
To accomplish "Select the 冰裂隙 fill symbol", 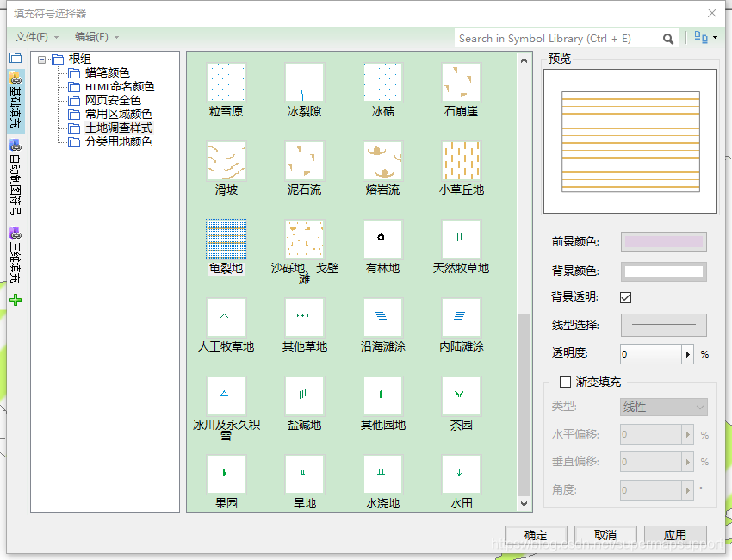I will tap(304, 82).
